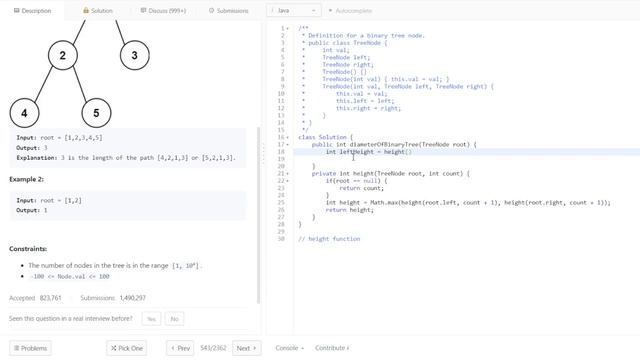Open the Discuss (999+) tab

pyautogui.click(x=163, y=11)
